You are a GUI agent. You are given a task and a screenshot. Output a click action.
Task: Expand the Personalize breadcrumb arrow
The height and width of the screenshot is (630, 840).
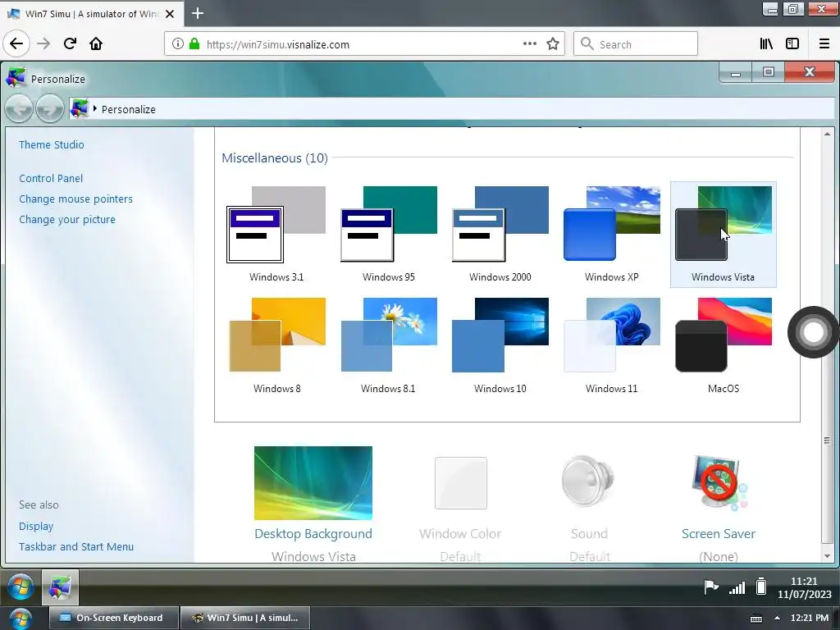point(95,109)
